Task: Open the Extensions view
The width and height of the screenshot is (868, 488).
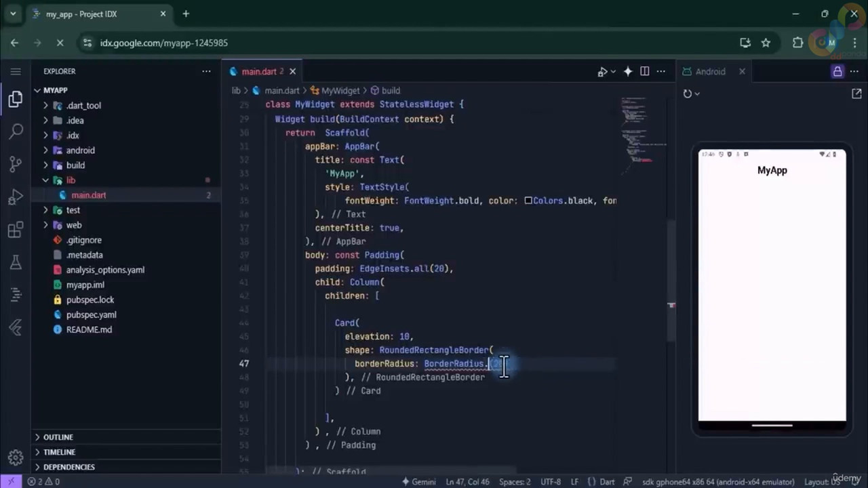Action: click(x=16, y=230)
